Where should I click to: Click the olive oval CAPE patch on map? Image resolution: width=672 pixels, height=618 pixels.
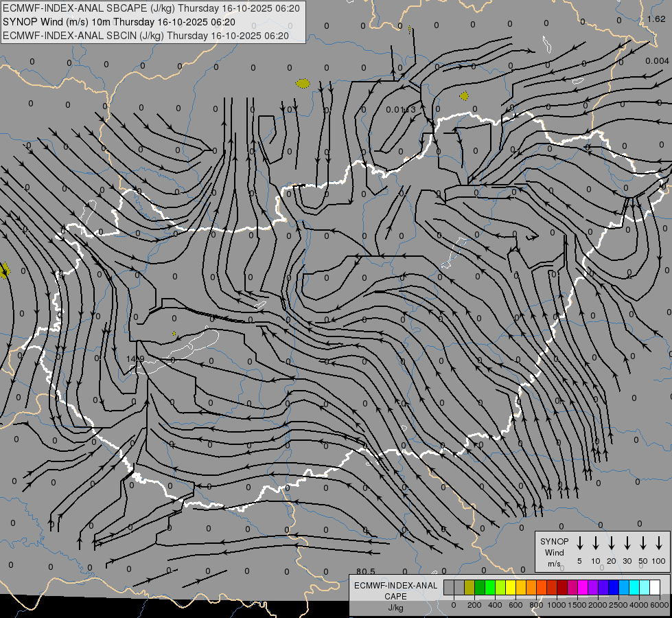click(303, 84)
